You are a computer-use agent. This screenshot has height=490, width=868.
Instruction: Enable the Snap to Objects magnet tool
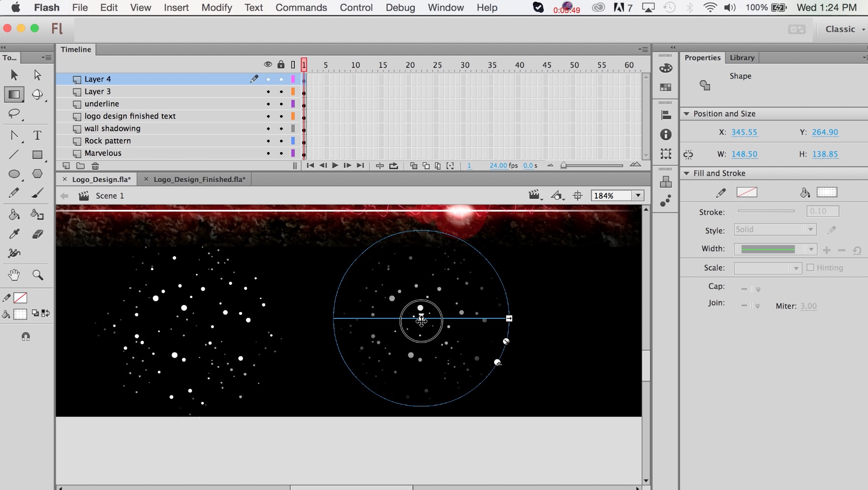click(x=26, y=337)
